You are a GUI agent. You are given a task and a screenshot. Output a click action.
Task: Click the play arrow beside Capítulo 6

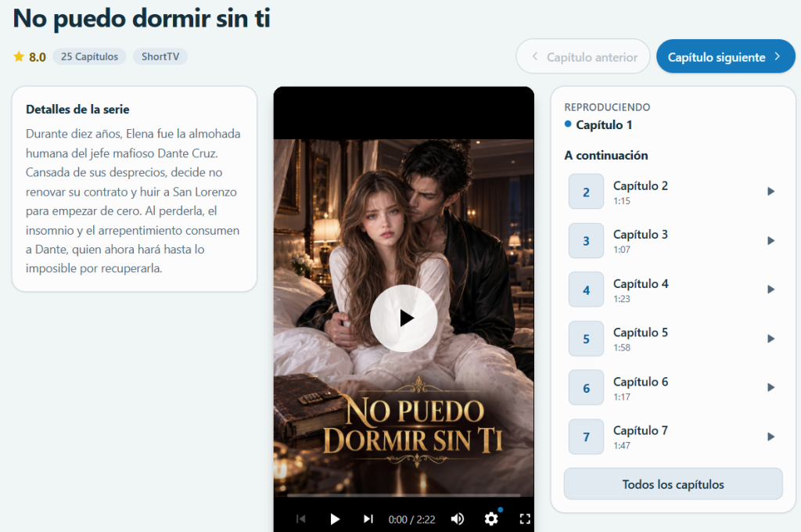pyautogui.click(x=770, y=387)
